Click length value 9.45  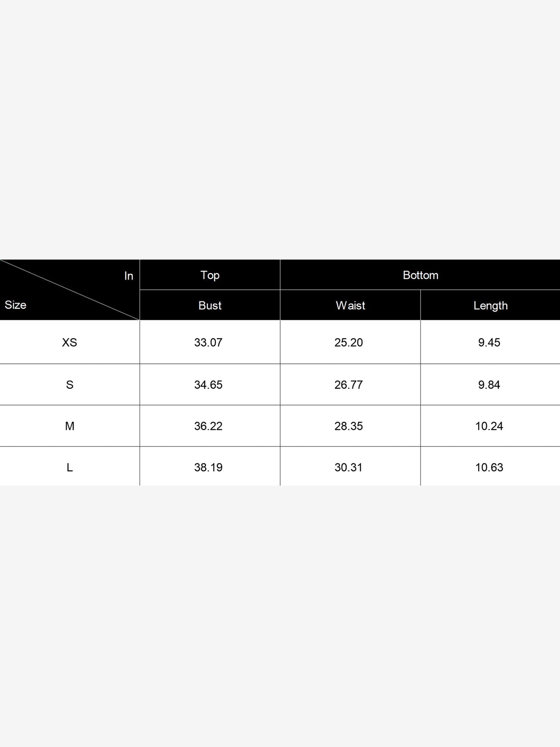(489, 342)
